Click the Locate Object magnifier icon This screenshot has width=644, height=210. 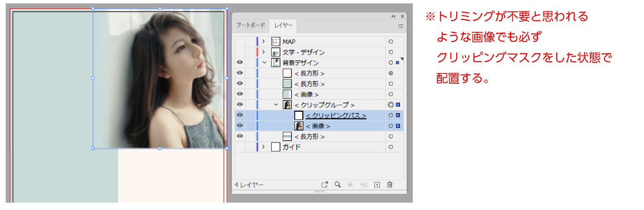point(338,185)
